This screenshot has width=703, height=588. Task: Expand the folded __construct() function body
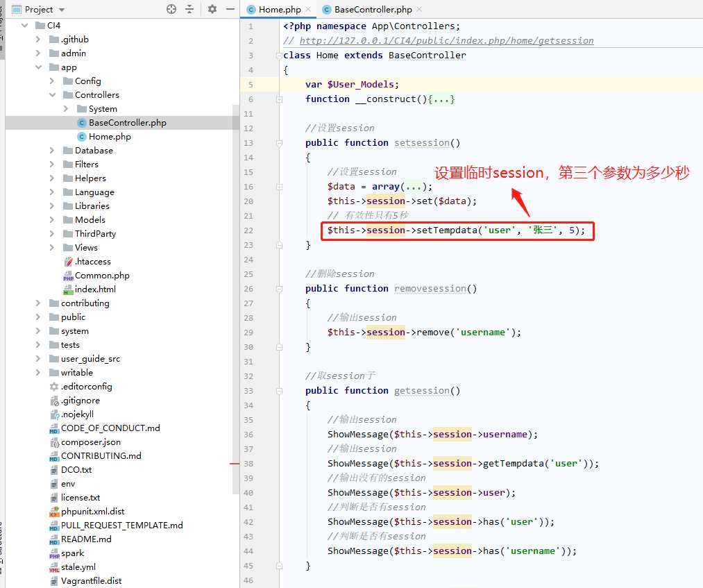pyautogui.click(x=441, y=99)
